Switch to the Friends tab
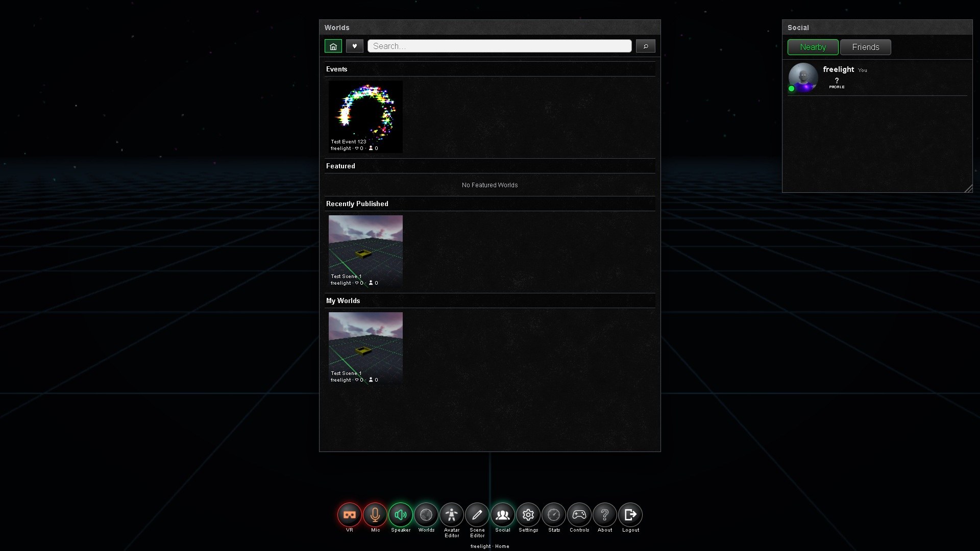Image resolution: width=980 pixels, height=551 pixels. (866, 47)
